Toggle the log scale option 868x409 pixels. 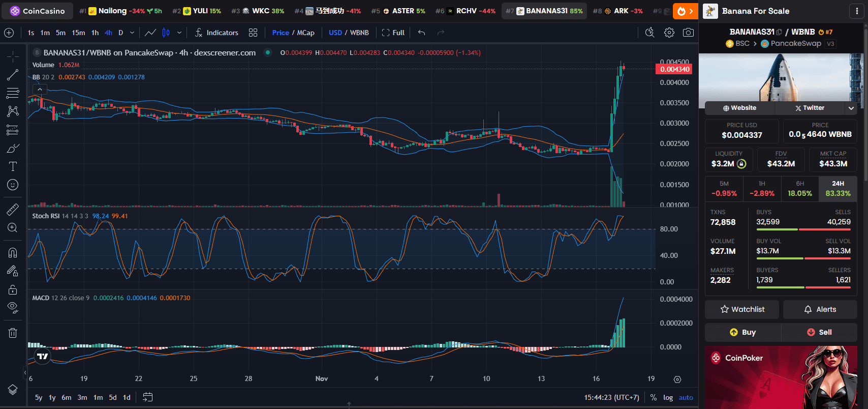(x=668, y=397)
